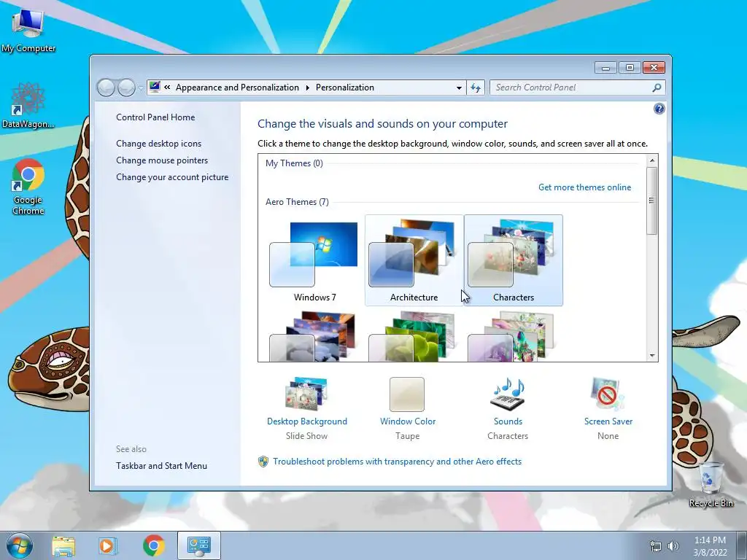The width and height of the screenshot is (747, 560).
Task: Select the Google Chrome desktop shortcut
Action: (x=28, y=186)
